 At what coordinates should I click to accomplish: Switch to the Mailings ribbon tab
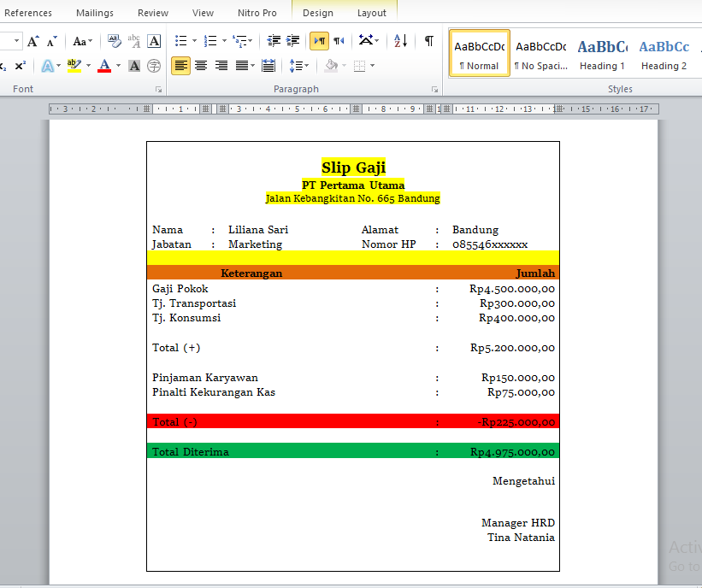click(94, 13)
